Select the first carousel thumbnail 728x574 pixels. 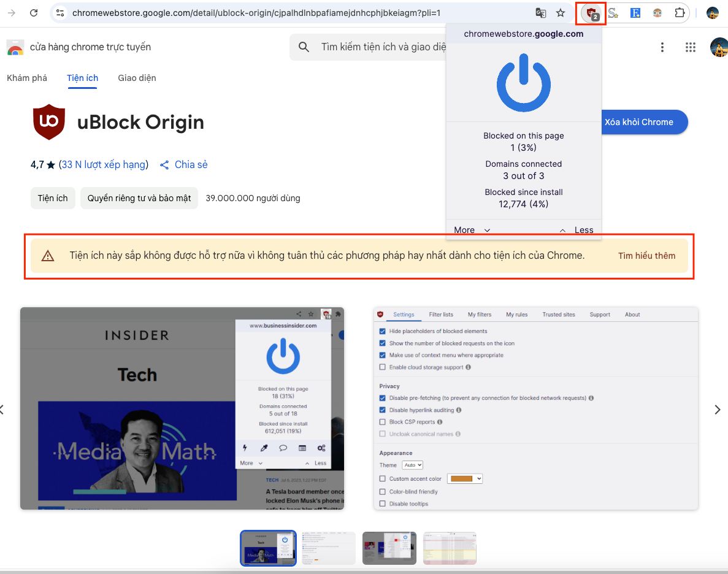268,548
